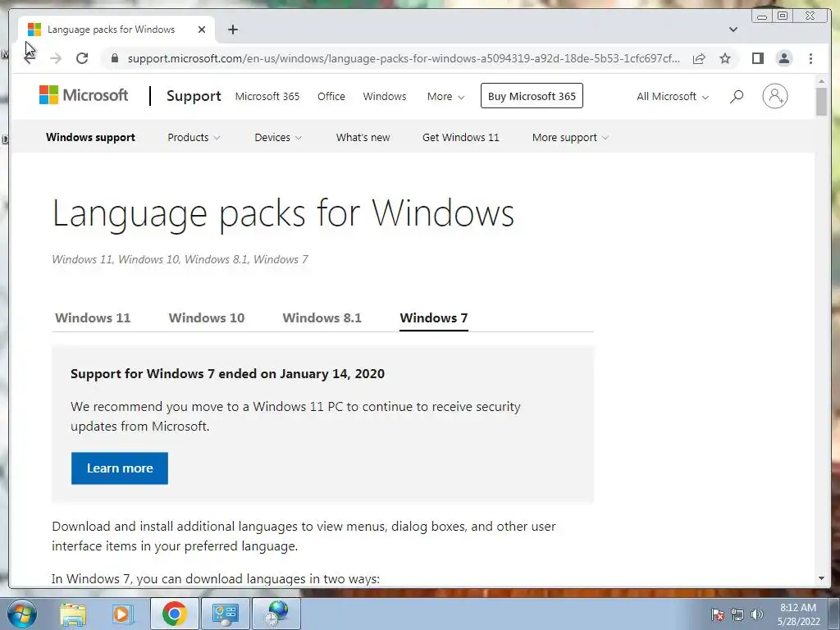Screen dimensions: 840x630
Task: Open Get Windows 11 link
Action: 461,137
